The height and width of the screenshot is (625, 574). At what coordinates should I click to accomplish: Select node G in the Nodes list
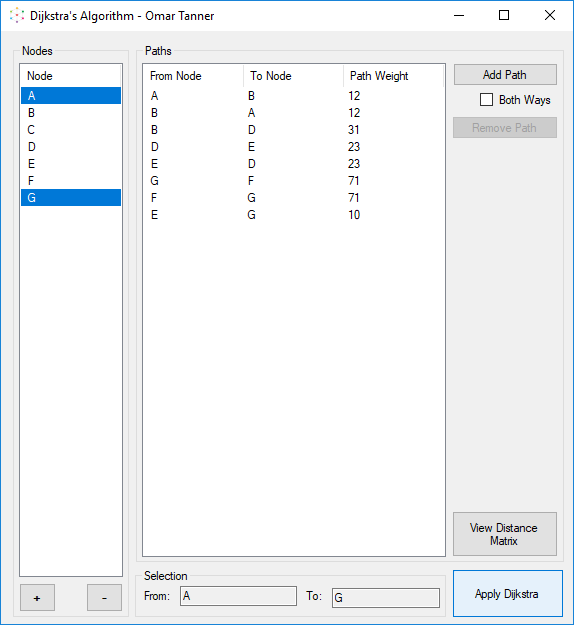pos(71,198)
